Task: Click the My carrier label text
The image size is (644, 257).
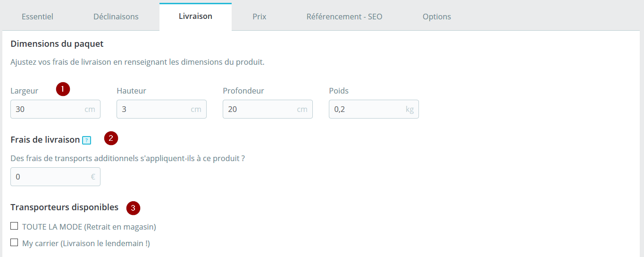Action: [x=86, y=244]
